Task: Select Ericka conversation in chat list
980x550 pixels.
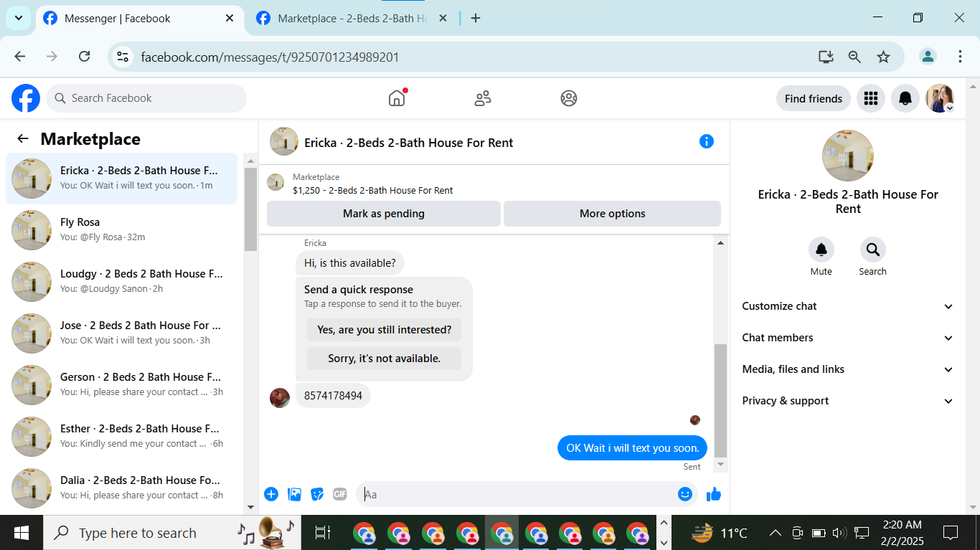Action: 122,179
